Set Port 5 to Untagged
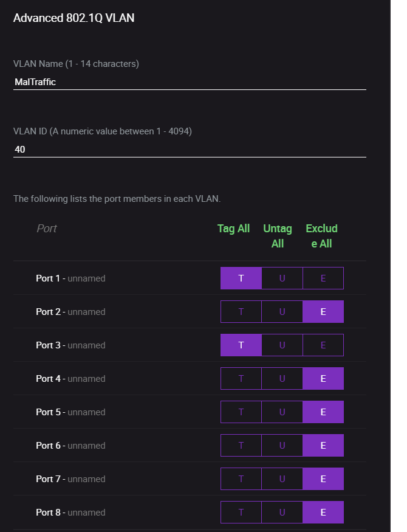 click(282, 412)
